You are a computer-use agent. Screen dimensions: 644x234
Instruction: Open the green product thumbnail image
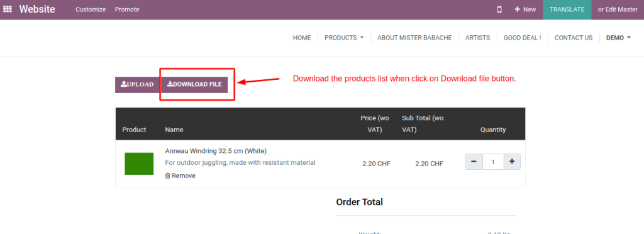[139, 164]
